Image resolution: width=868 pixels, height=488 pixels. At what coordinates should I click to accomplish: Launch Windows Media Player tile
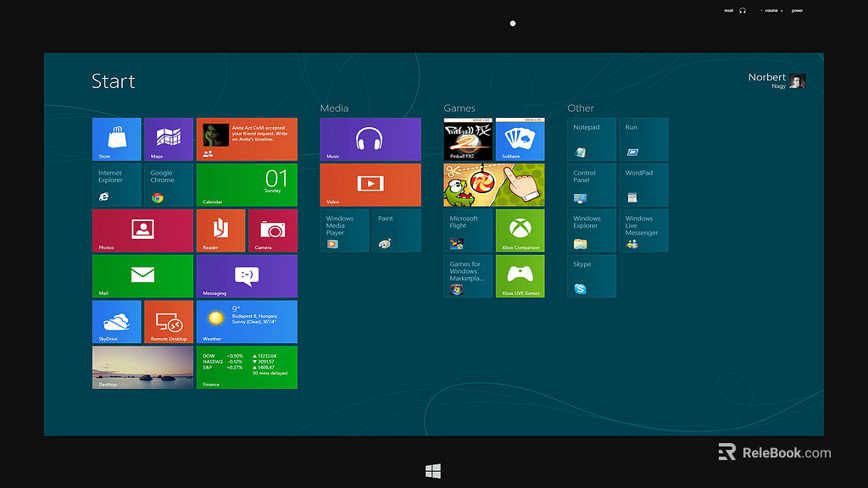(x=344, y=230)
